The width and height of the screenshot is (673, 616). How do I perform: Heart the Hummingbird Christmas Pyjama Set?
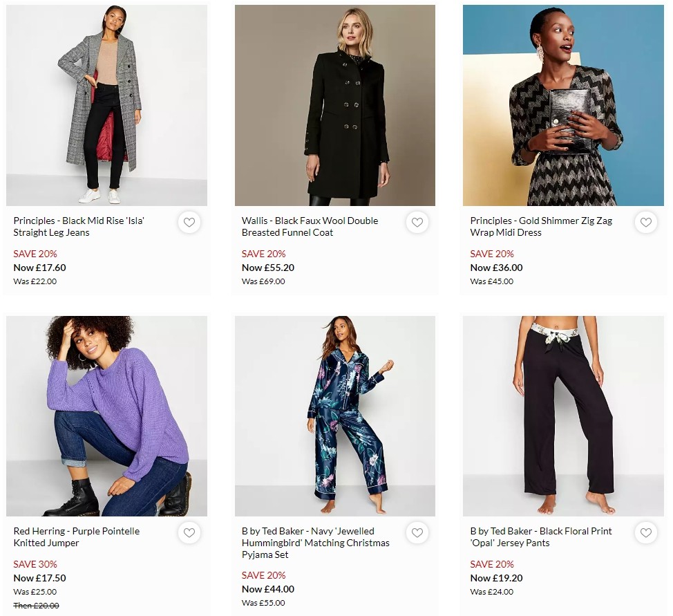click(x=417, y=533)
